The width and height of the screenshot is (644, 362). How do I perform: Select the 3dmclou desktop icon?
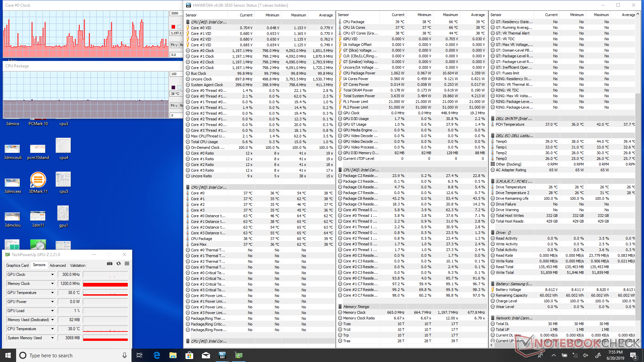click(x=12, y=220)
